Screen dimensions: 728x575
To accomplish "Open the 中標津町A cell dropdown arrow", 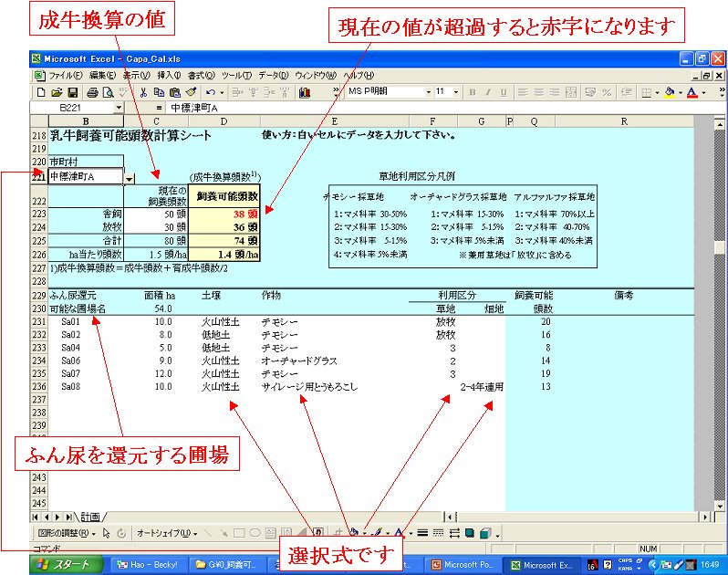I will pyautogui.click(x=130, y=178).
